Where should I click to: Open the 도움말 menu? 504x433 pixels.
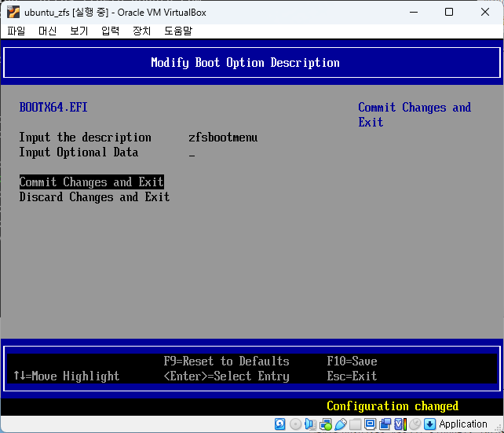point(177,31)
